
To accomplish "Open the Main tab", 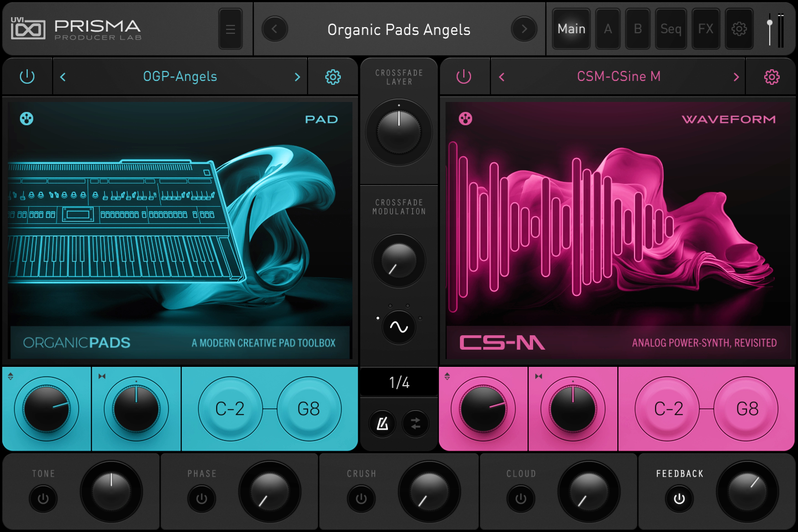I will click(571, 29).
